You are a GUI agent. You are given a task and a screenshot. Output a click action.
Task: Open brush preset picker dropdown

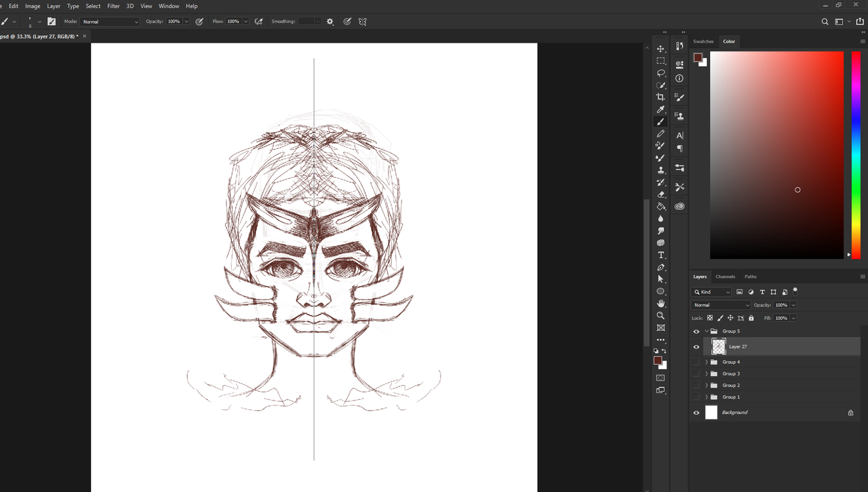(x=39, y=22)
